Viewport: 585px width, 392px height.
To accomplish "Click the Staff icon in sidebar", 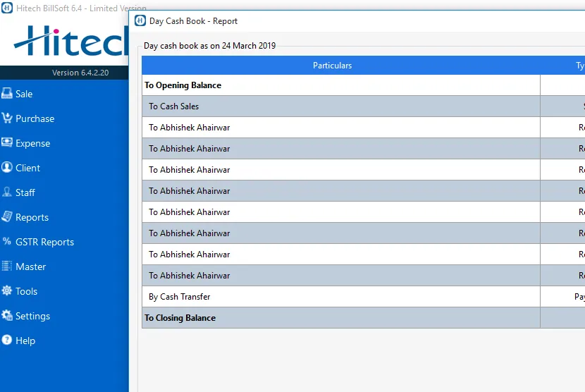I will tap(7, 192).
